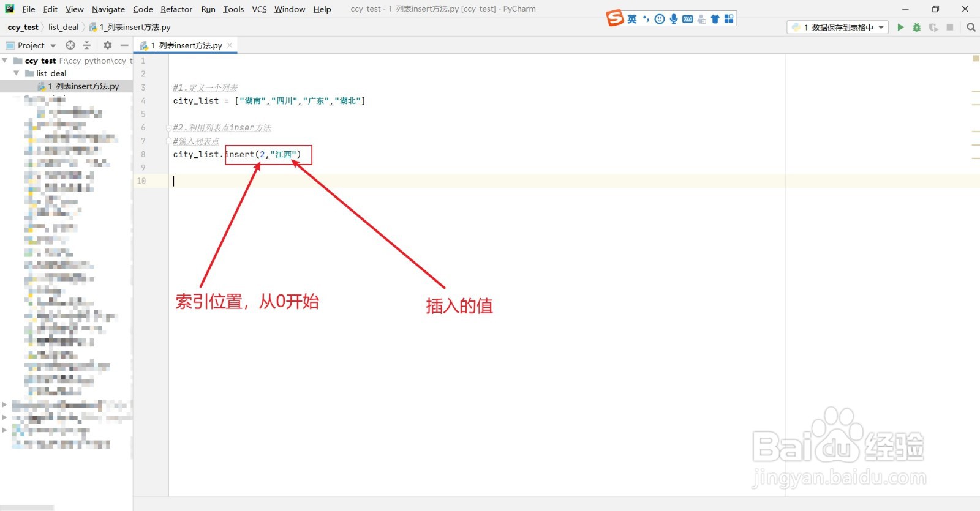Select 1_列表insert方法.py in project tree

(83, 86)
